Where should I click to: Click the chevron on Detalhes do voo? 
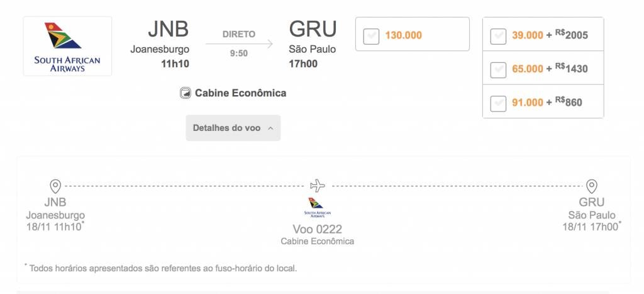tap(270, 128)
